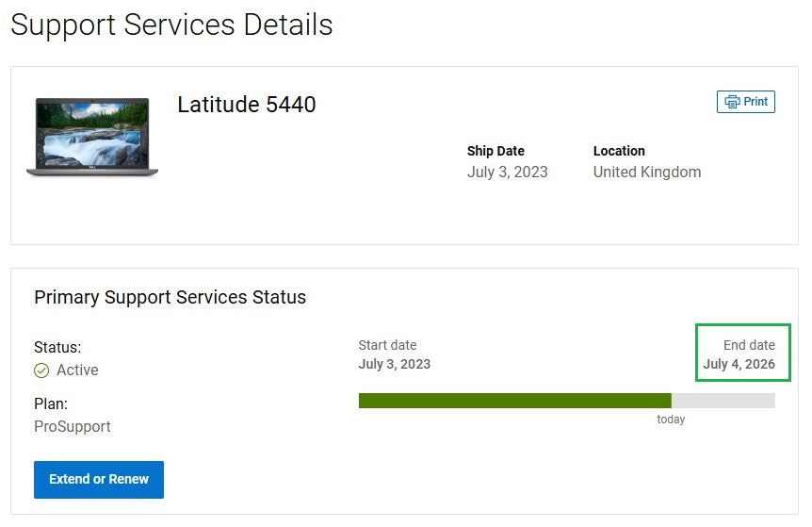Click the green portion of support progress bar
This screenshot has width=812, height=527.
[514, 401]
